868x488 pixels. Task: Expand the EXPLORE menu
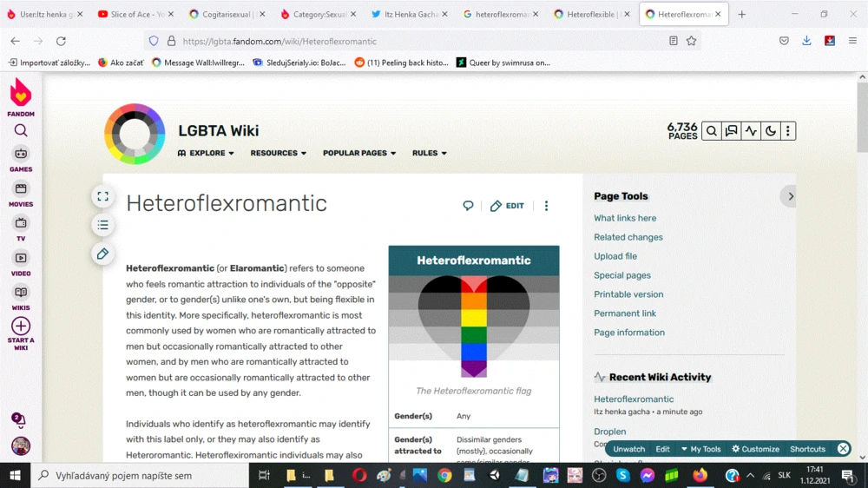[x=206, y=153]
